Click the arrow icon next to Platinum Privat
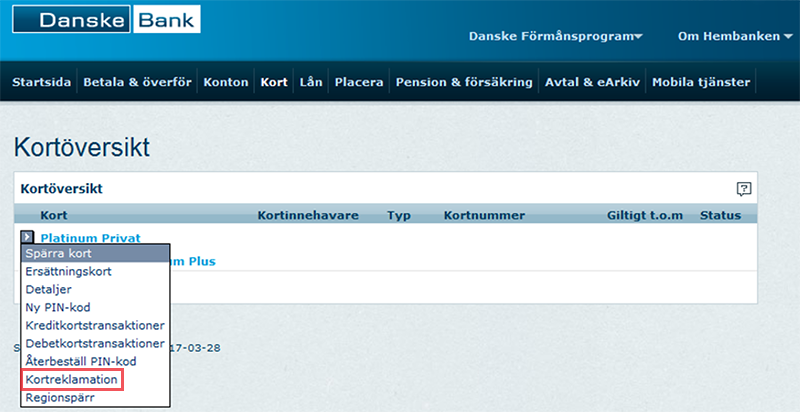The height and width of the screenshot is (412, 800). coord(28,237)
